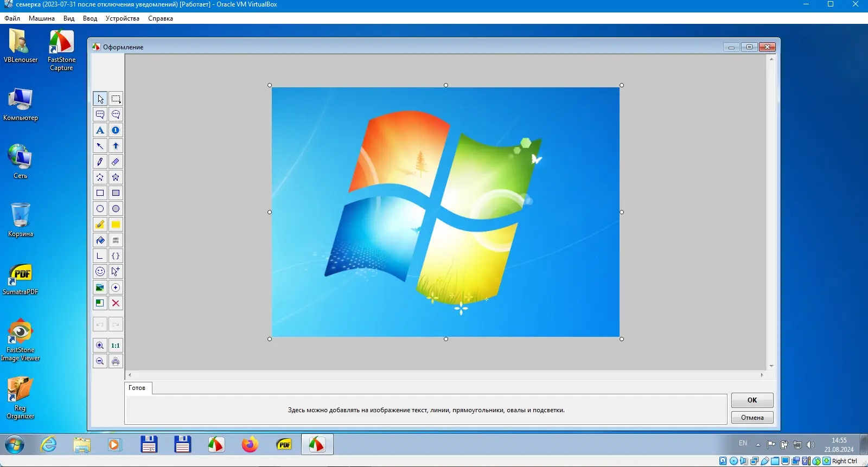Viewport: 868px width, 467px height.
Task: Select the yellow highlighter pen tool
Action: pos(100,225)
